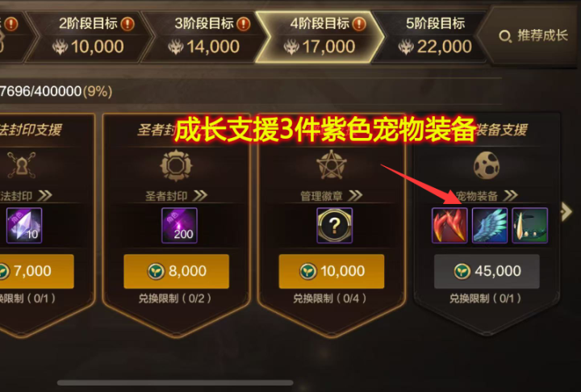Tap the question mark emblem reward icon
The height and width of the screenshot is (392, 581).
334,225
